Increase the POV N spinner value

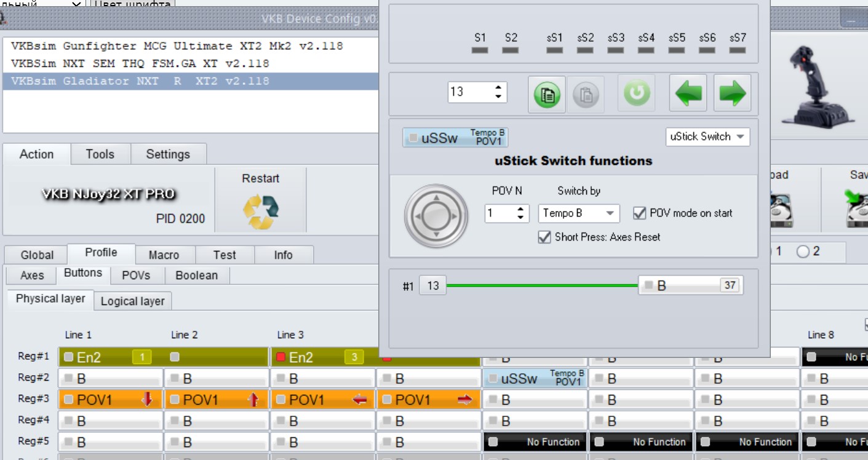pos(521,209)
